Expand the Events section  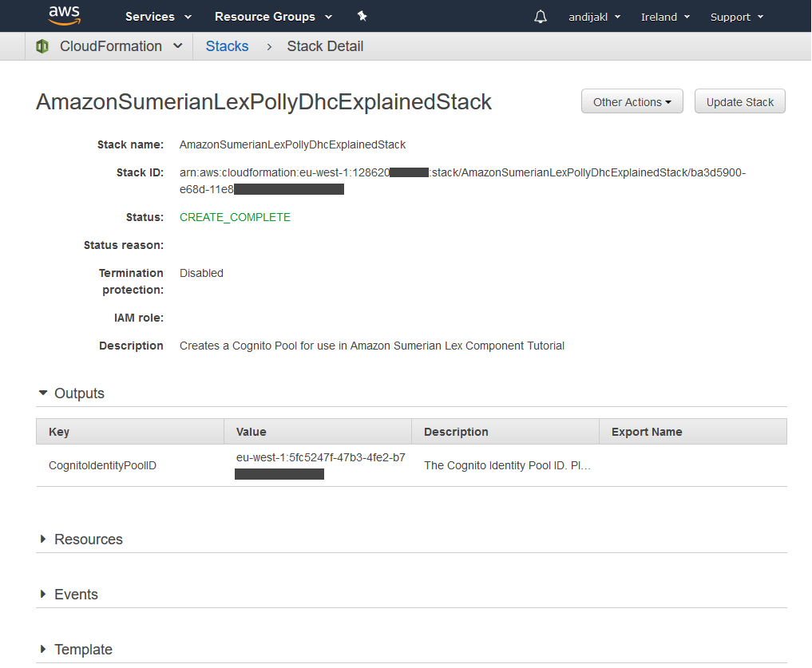(69, 594)
